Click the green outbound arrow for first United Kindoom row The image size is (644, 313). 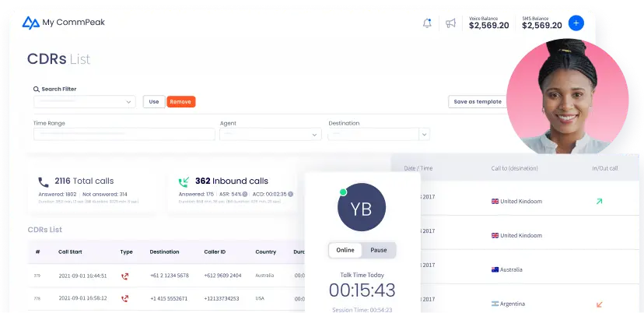click(599, 202)
